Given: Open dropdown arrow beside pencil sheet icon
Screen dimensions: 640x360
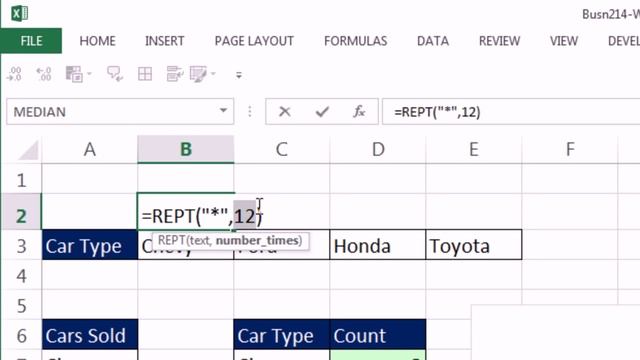Looking at the screenshot, I should click(x=213, y=74).
